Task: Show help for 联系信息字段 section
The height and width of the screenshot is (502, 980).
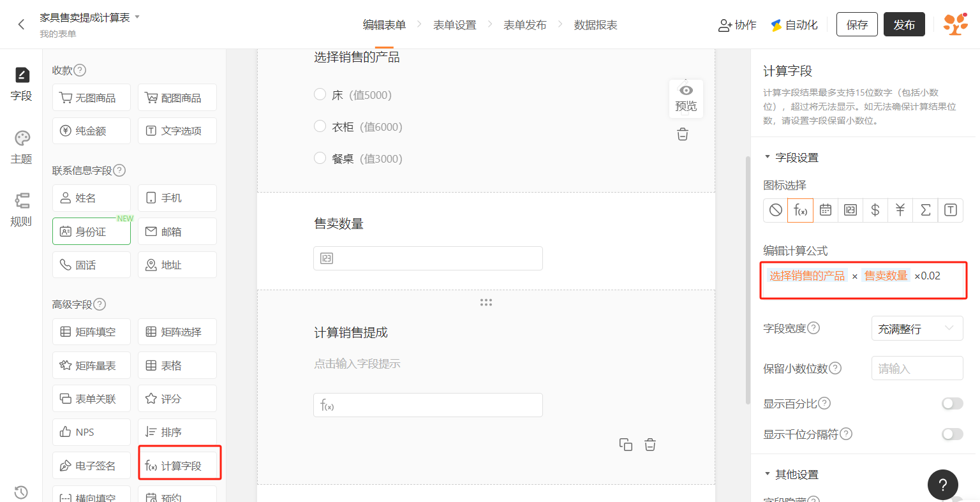Action: tap(119, 170)
